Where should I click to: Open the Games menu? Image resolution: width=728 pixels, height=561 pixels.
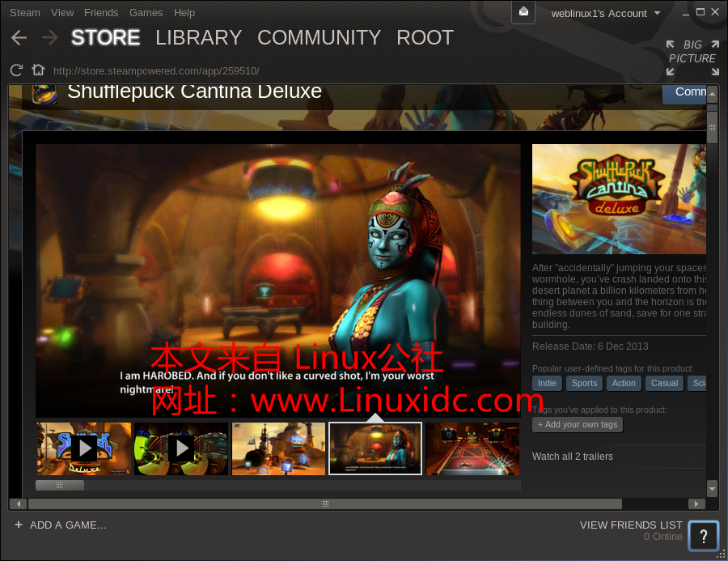click(146, 13)
